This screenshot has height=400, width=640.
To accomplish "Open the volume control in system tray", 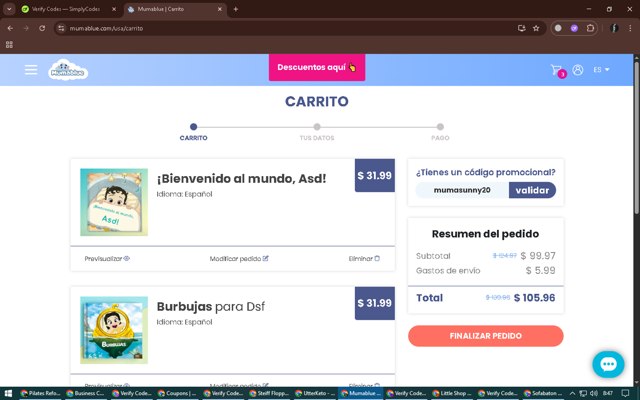I will [x=594, y=393].
